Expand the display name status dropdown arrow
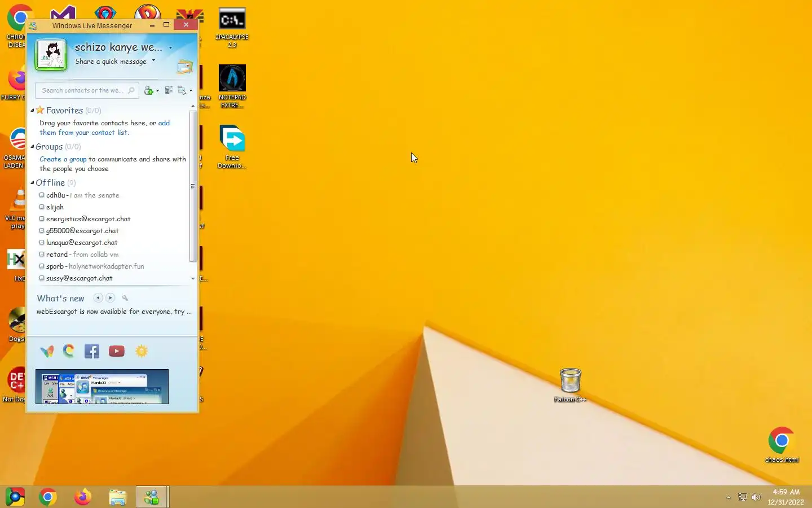This screenshot has height=508, width=812. coord(170,47)
